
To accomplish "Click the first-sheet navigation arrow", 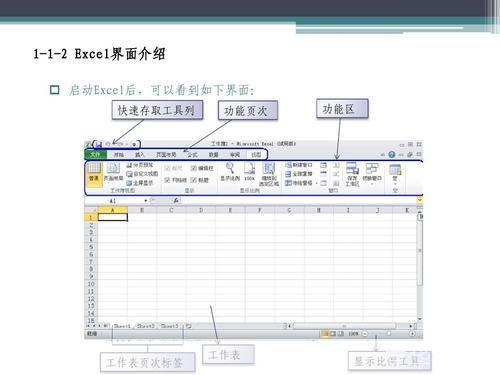I will [88, 326].
